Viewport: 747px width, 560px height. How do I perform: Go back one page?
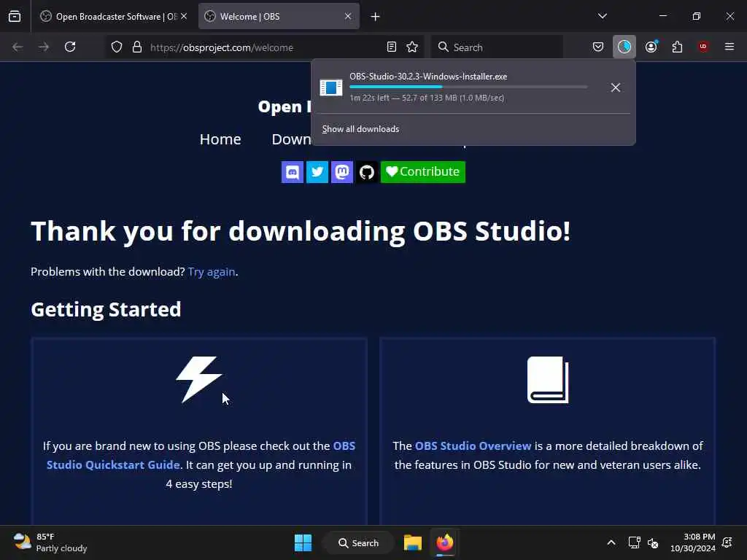click(18, 47)
